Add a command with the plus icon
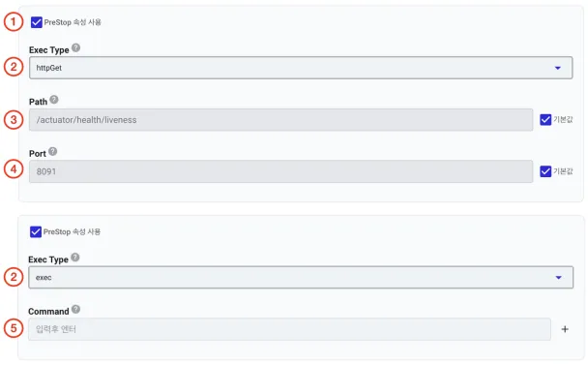 (565, 329)
